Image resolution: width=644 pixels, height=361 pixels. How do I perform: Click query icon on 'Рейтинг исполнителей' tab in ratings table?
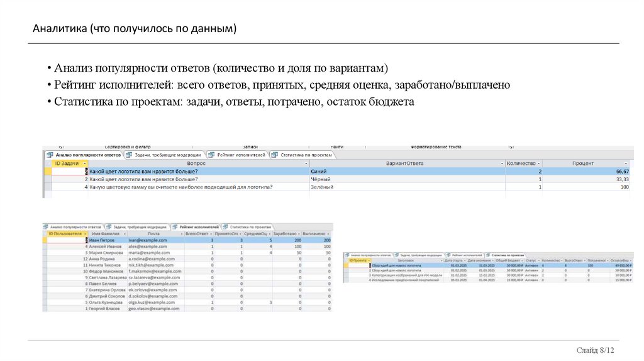click(175, 226)
